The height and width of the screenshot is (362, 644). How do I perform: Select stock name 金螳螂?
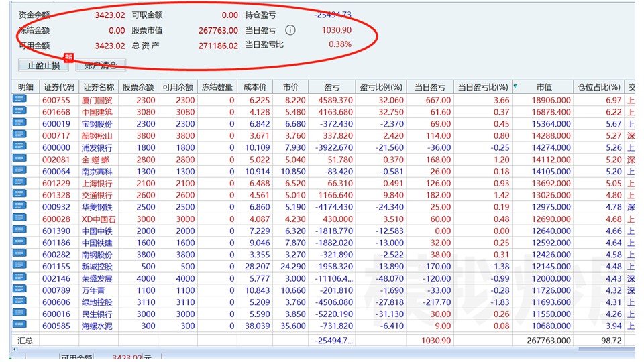click(95, 160)
